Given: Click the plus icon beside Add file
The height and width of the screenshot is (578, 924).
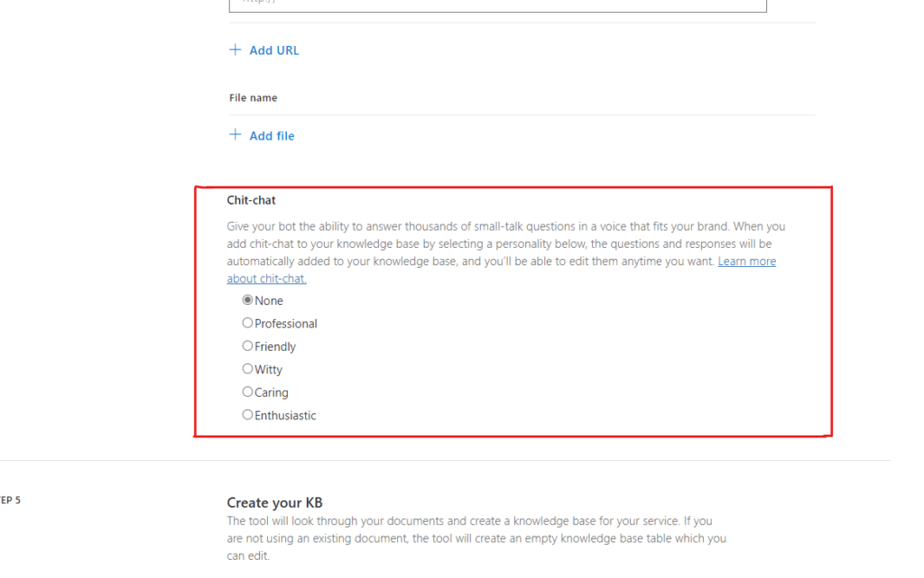Looking at the screenshot, I should pos(236,135).
